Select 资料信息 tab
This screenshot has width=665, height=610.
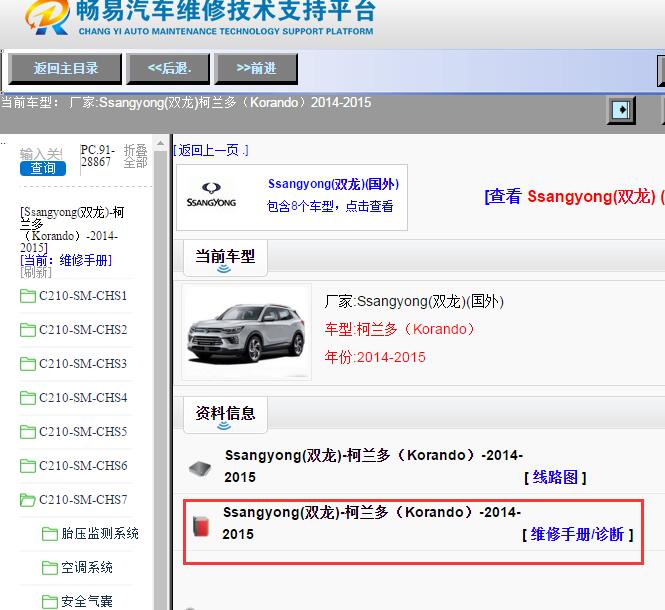(225, 414)
